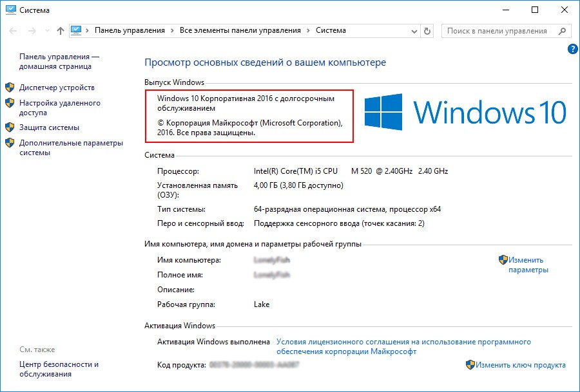Viewport: 580px width, 392px height.
Task: Click the magnifier search icon
Action: pyautogui.click(x=562, y=31)
